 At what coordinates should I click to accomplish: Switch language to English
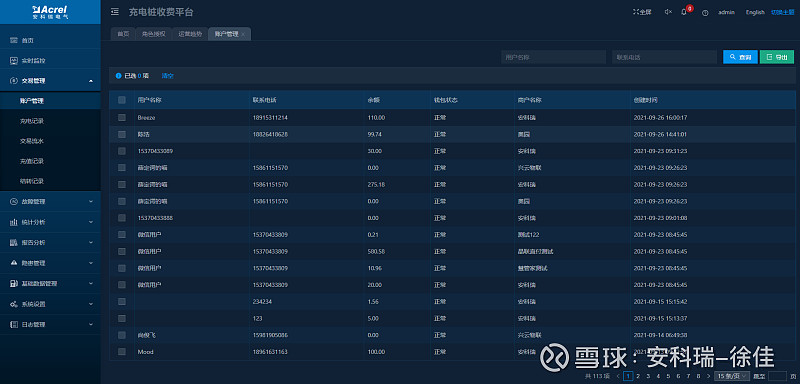pos(755,12)
